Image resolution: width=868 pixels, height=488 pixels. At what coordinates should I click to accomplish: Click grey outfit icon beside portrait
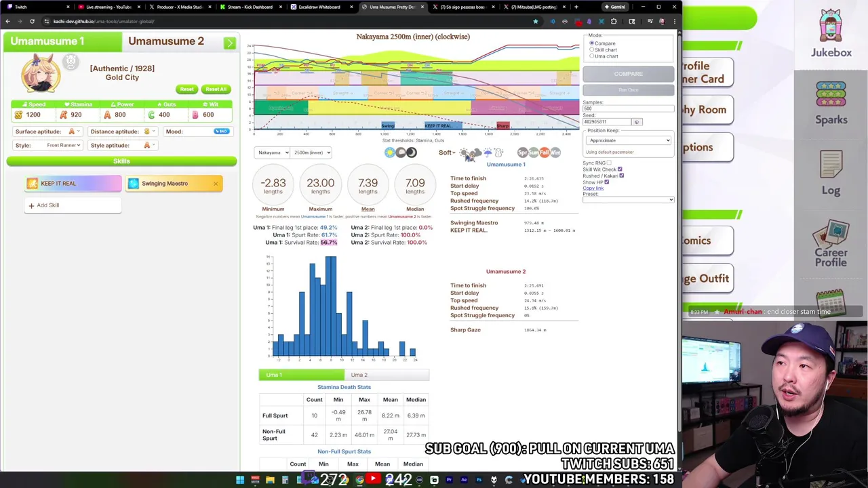pos(71,62)
